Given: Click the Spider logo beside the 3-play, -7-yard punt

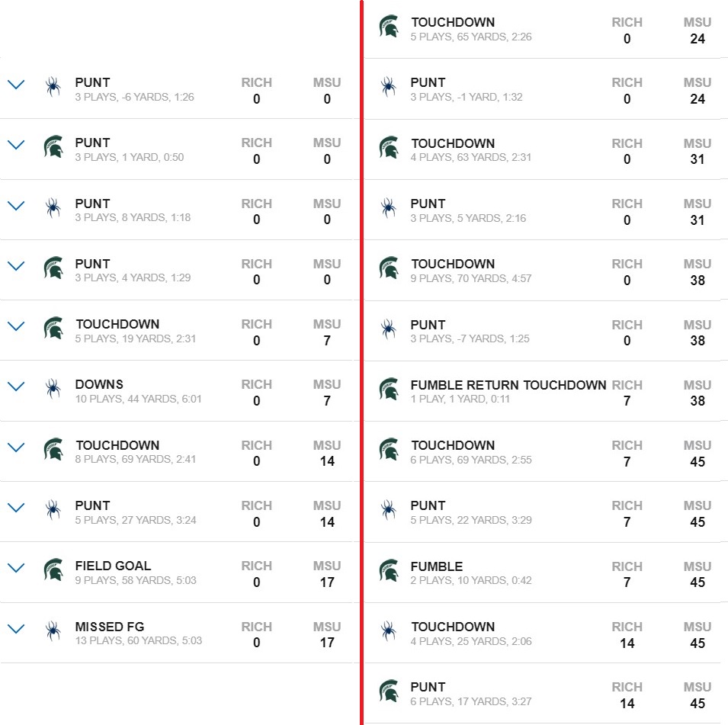Looking at the screenshot, I should click(389, 329).
